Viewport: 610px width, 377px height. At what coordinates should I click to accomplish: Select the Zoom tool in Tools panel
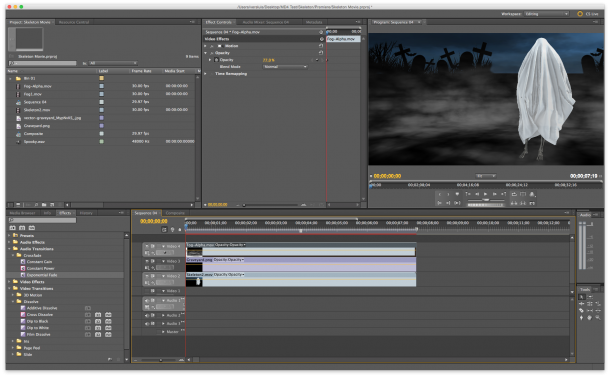click(598, 317)
